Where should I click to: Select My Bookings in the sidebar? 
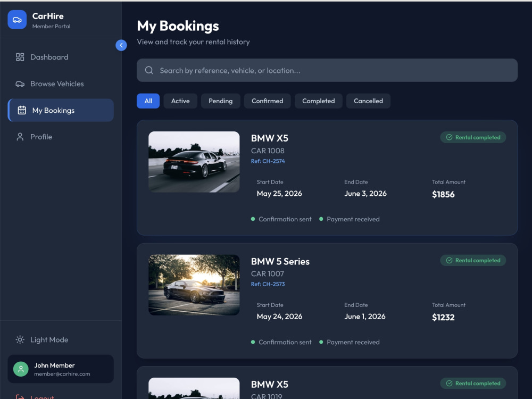point(61,110)
